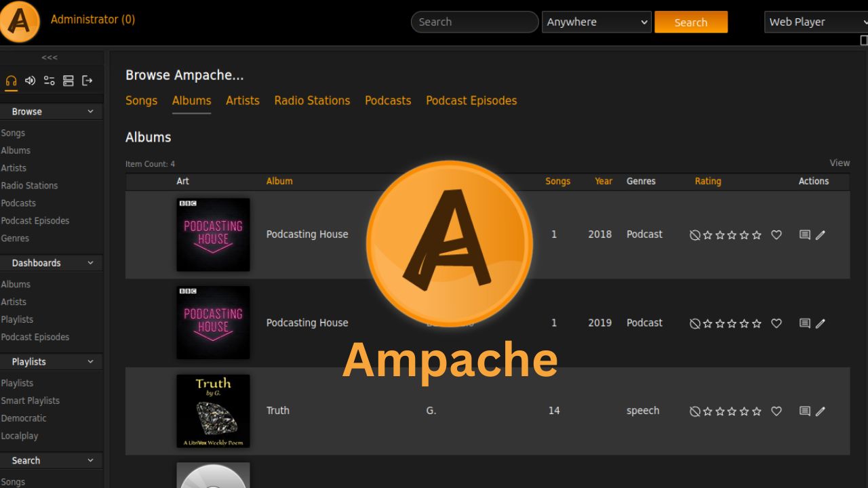The image size is (868, 488).
Task: Open Genres in the sidebar
Action: 15,238
